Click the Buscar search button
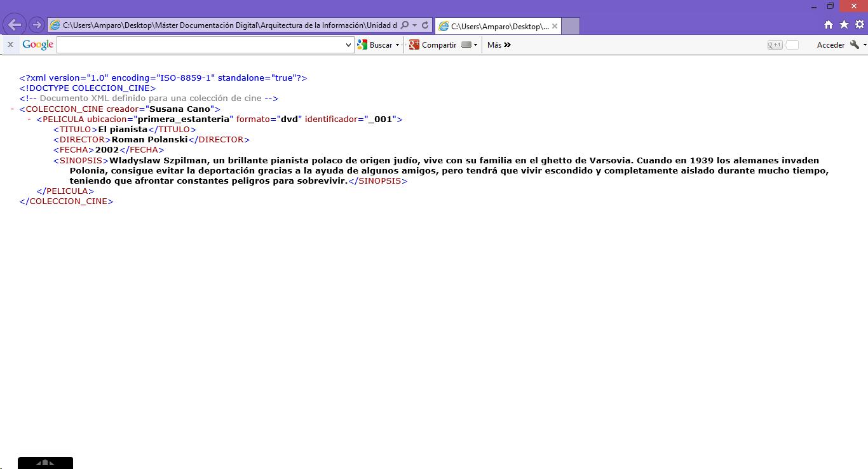 click(x=375, y=44)
